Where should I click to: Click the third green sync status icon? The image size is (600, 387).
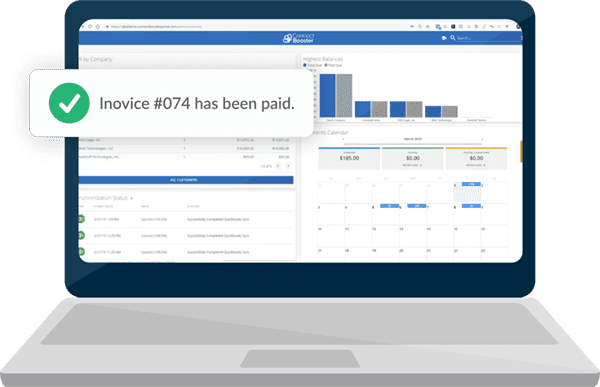[81, 251]
